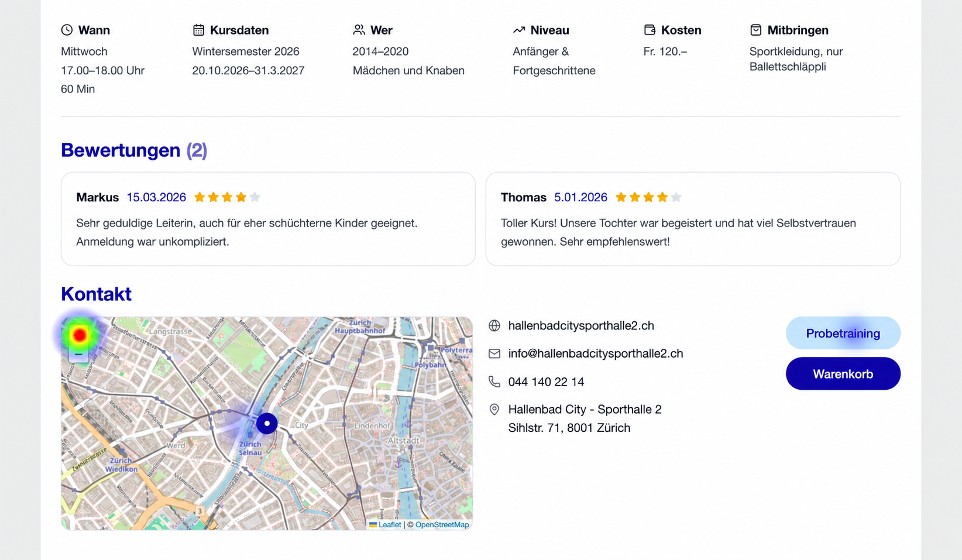This screenshot has width=962, height=560.
Task: Click the location pin icon beside Hallenbad City
Action: (494, 410)
